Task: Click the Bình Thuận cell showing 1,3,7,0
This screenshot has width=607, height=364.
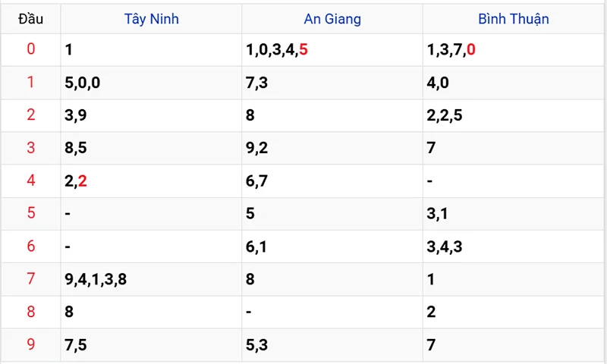Action: pos(451,51)
